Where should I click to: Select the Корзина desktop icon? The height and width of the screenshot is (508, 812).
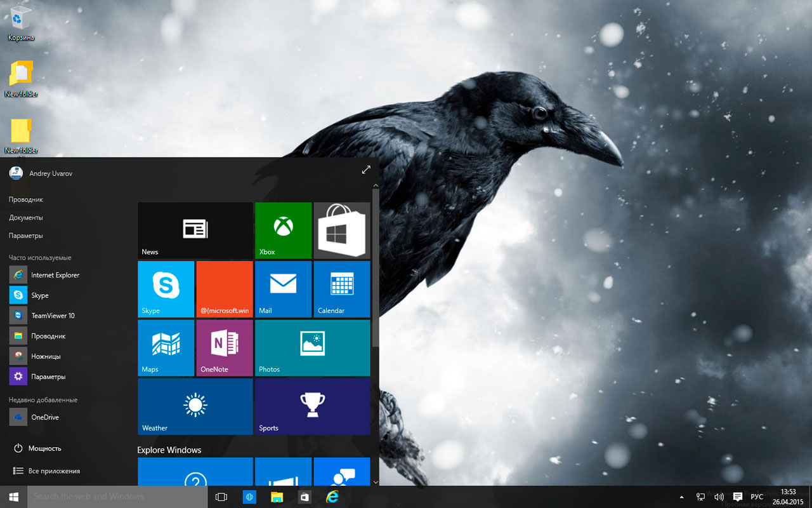click(21, 23)
